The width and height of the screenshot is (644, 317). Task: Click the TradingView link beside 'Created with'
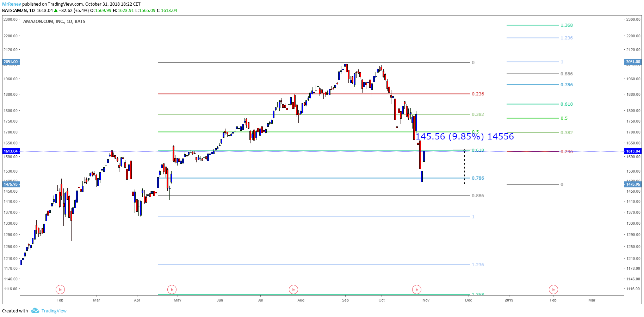pos(54,311)
